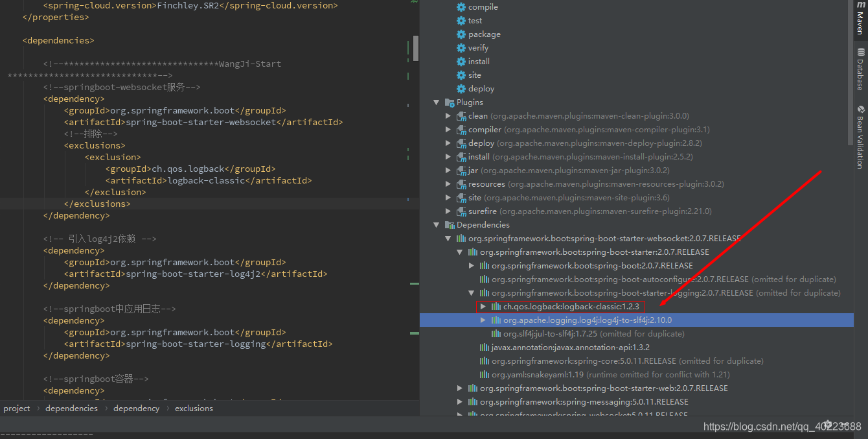Expand the logback-classic:1.2.3 node

483,307
